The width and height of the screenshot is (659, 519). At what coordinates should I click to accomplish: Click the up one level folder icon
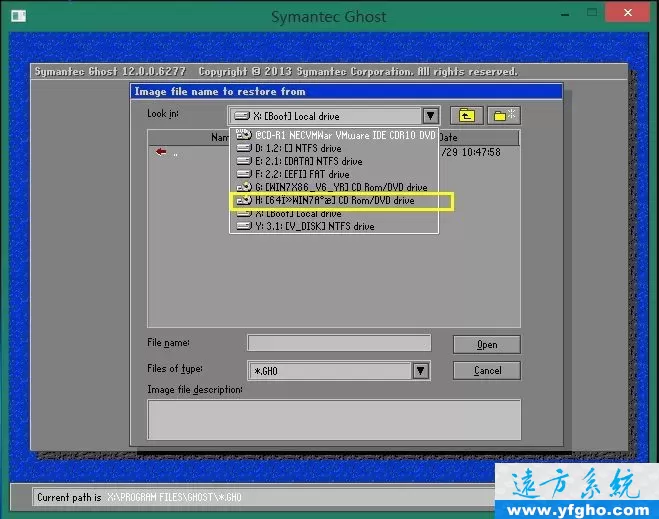[465, 116]
